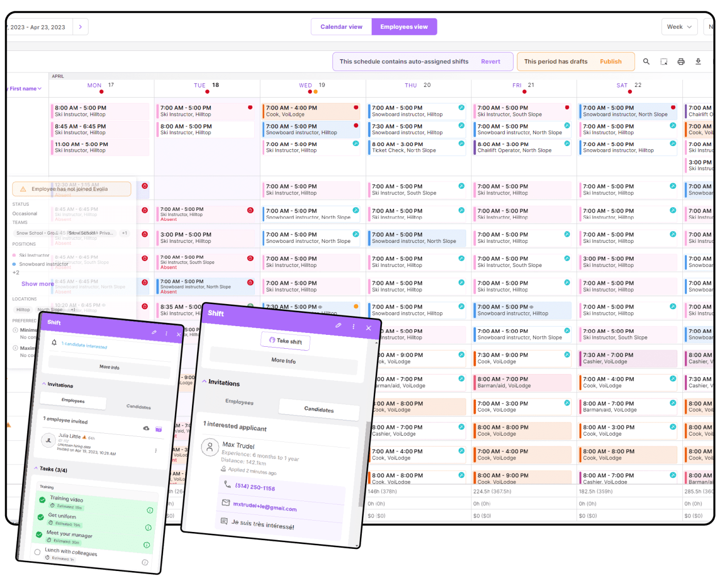Click the multi-select marquee icon
720x588 pixels.
tap(664, 62)
